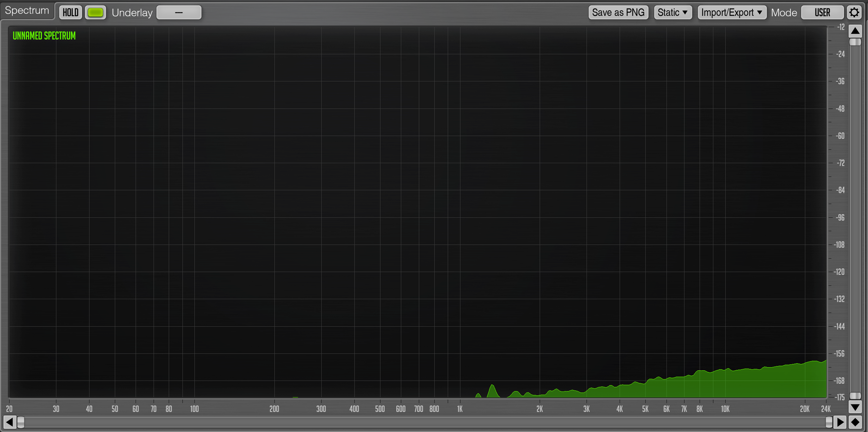Click the right arrow on frequency scrollbar
This screenshot has height=432, width=868.
tap(841, 422)
